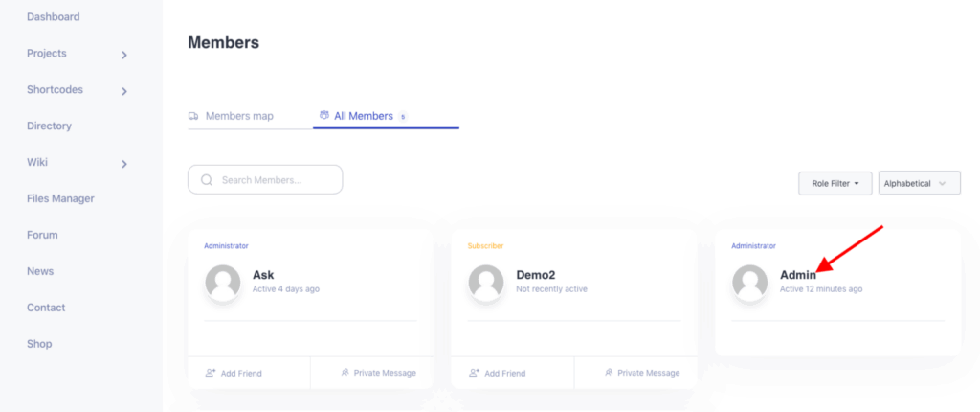Click the All Members tab icon

[x=324, y=116]
